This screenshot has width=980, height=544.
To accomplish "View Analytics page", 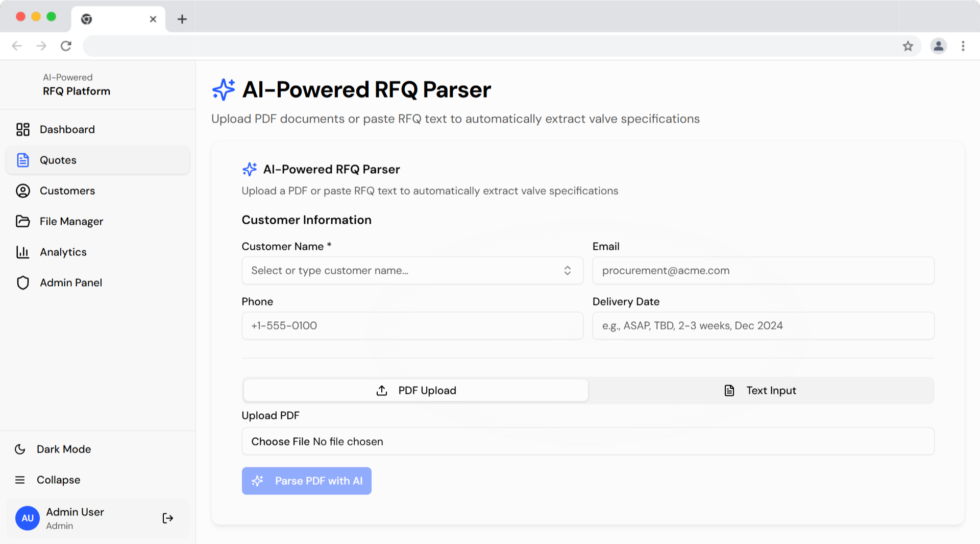I will point(97,252).
